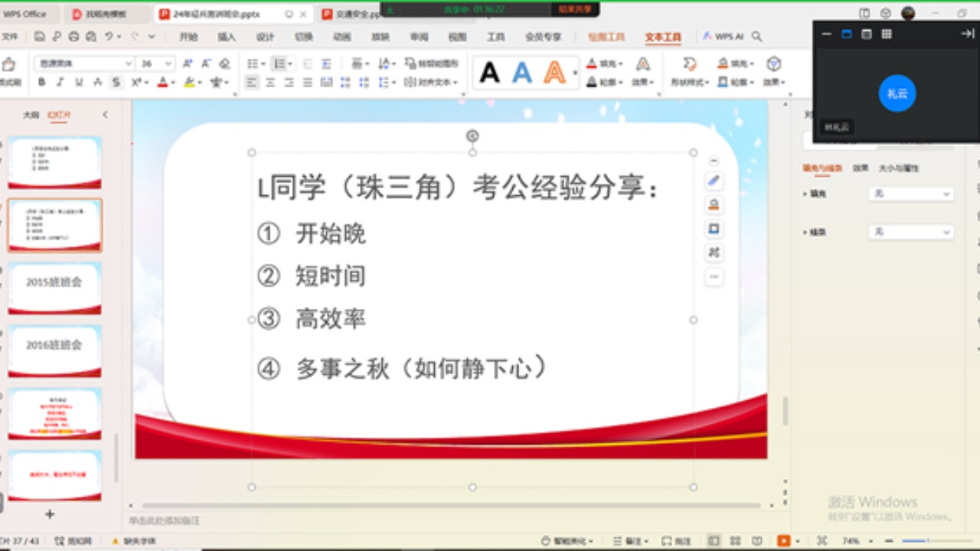This screenshot has height=551, width=980.
Task: Click the WPS AI button
Action: point(722,37)
